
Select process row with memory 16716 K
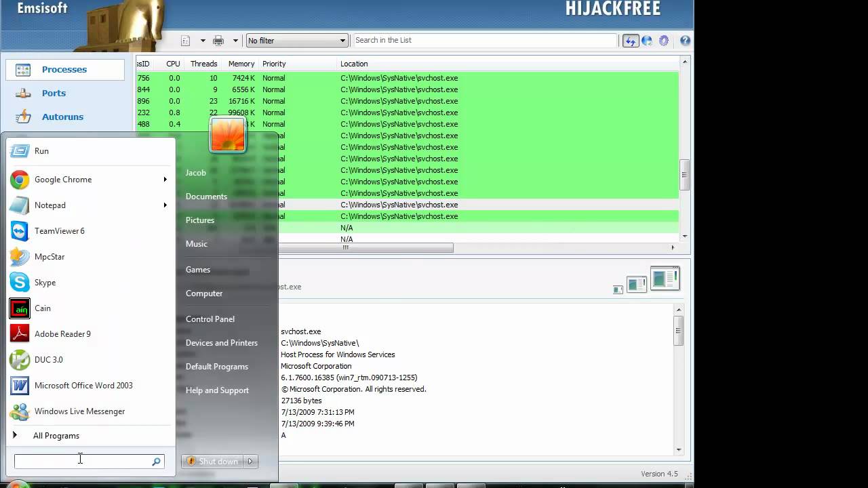click(x=407, y=101)
